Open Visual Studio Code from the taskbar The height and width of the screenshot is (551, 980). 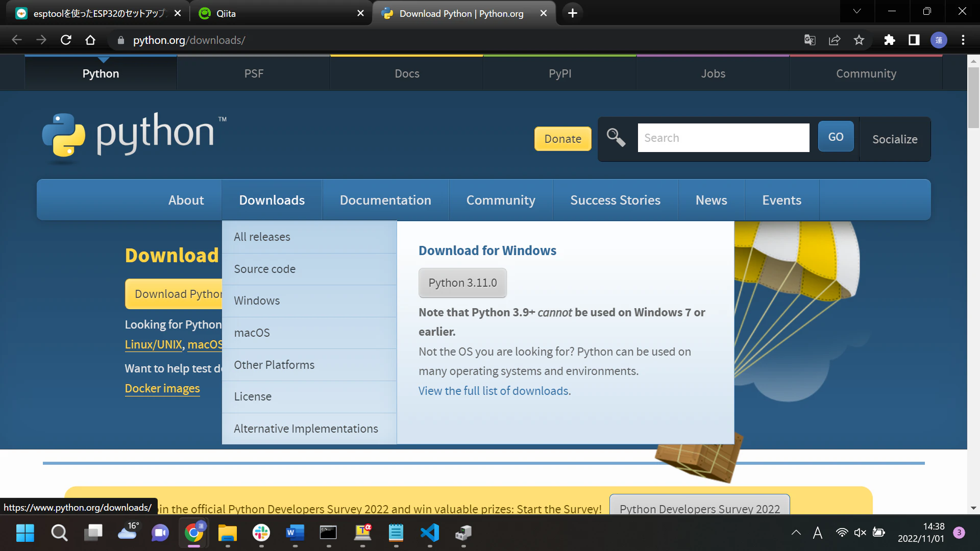click(x=430, y=533)
